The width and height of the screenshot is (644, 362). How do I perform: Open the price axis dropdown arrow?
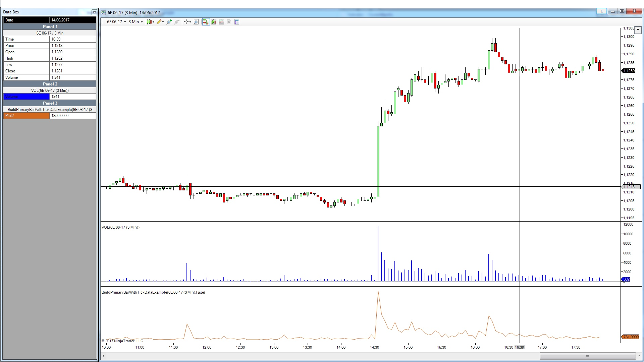coord(638,30)
